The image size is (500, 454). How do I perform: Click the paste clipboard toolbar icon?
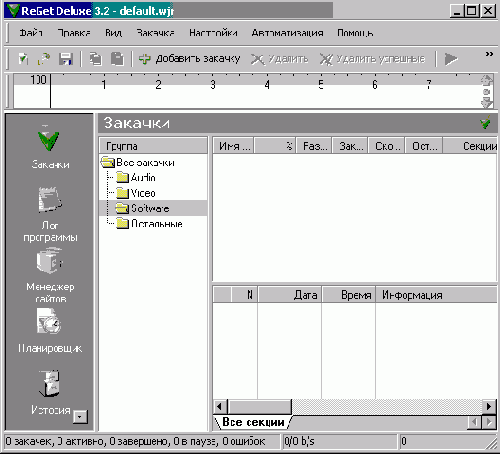117,59
